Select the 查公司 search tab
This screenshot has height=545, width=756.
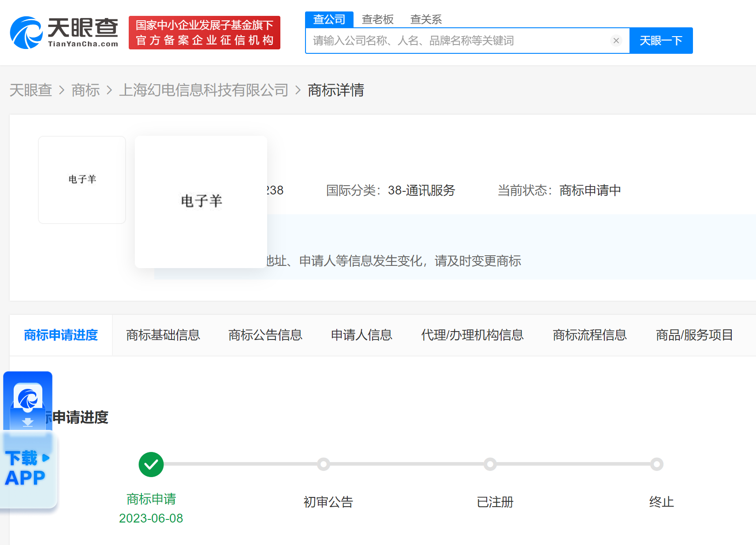(329, 19)
